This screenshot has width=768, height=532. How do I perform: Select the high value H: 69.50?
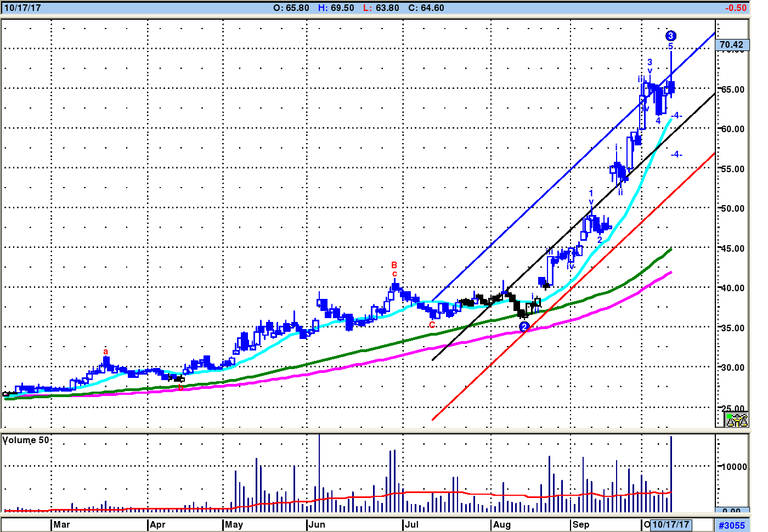click(336, 8)
